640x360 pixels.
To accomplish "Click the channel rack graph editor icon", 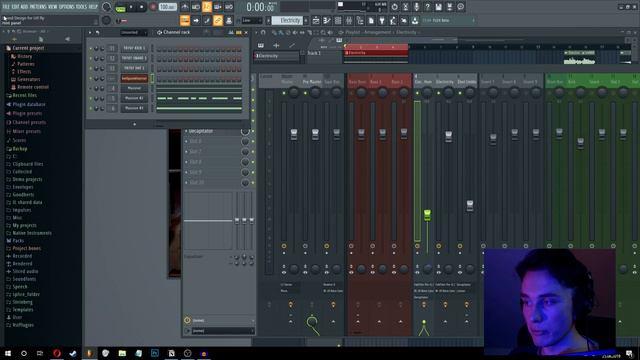I will point(231,32).
